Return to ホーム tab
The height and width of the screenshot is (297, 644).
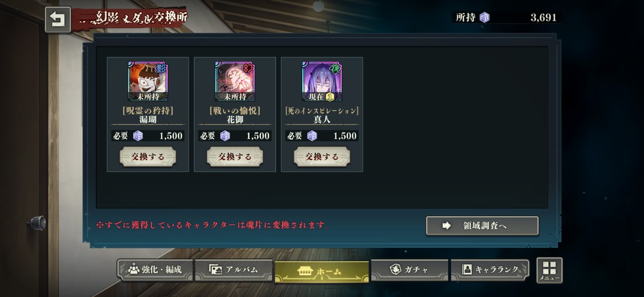pyautogui.click(x=321, y=272)
